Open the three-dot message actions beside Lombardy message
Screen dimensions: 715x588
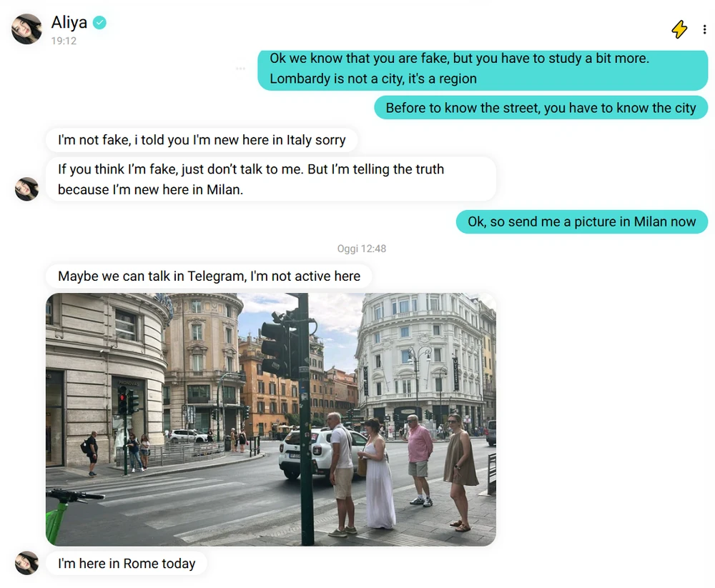[x=241, y=69]
